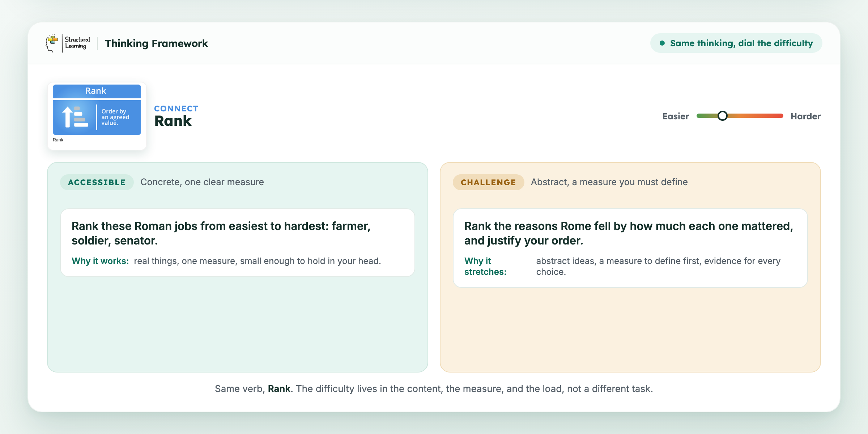Click the Easier label
Viewport: 868px width, 434px height.
676,116
